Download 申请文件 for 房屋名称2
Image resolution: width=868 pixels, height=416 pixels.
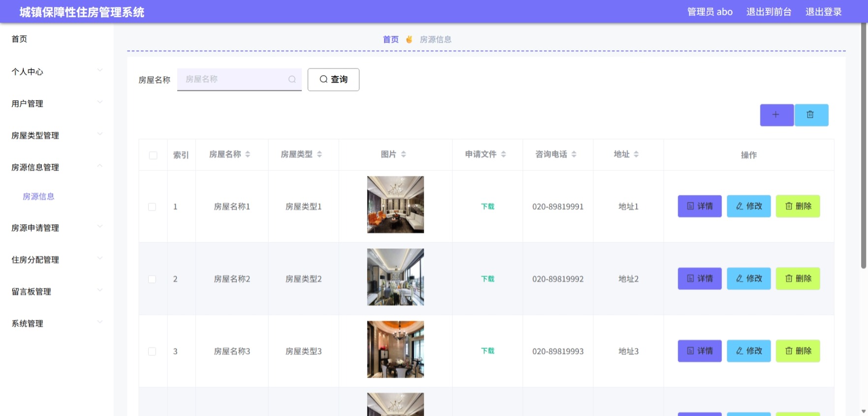487,279
